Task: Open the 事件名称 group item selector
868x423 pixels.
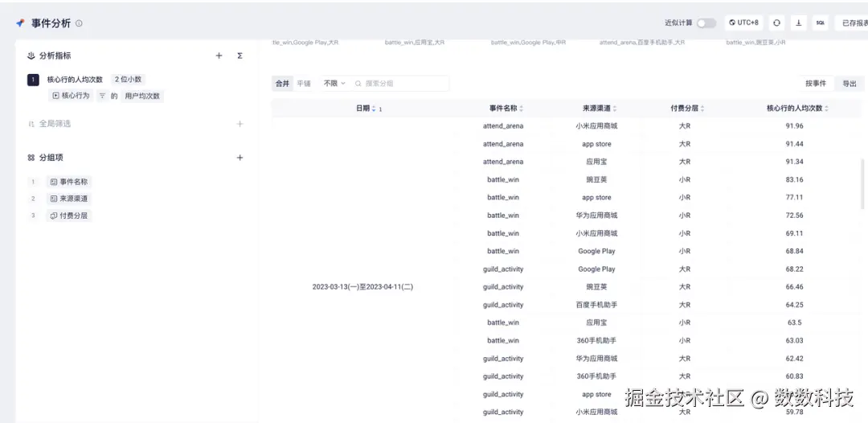Action: point(68,182)
